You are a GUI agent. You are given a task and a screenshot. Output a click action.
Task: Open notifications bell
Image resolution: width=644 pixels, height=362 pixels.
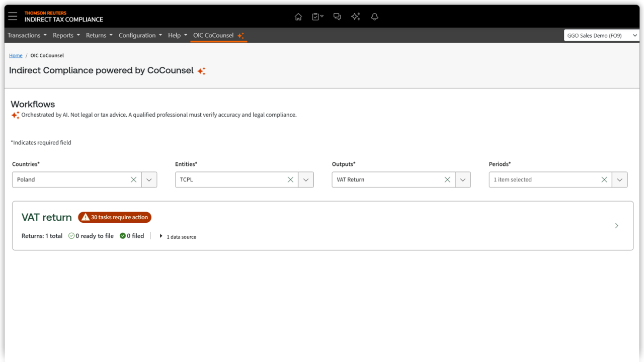(x=374, y=17)
